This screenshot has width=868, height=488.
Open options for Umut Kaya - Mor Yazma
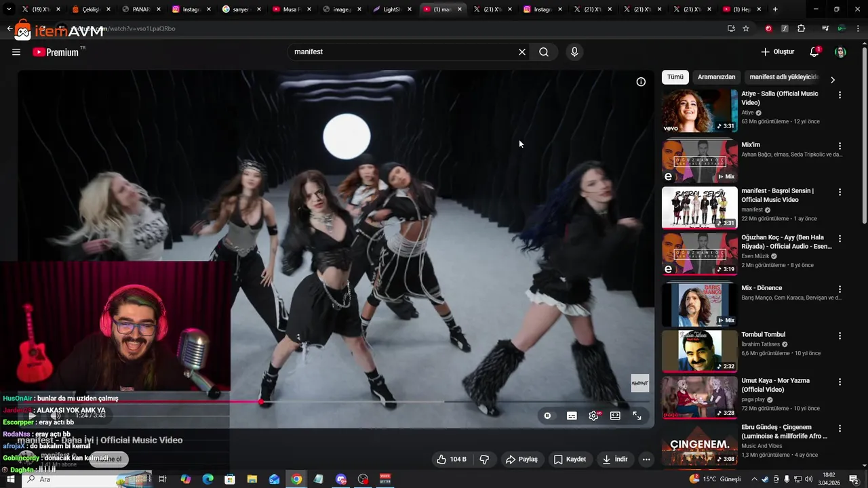point(840,382)
